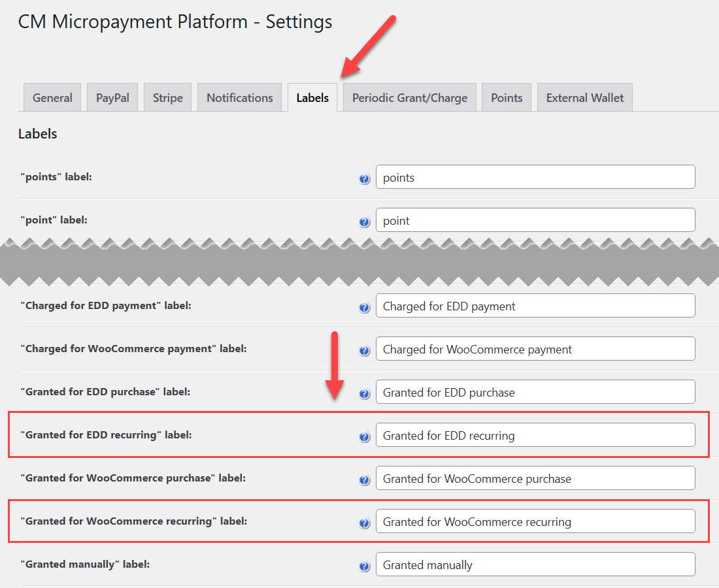Click the "point" label: row text
Image resolution: width=719 pixels, height=588 pixels.
pos(54,220)
